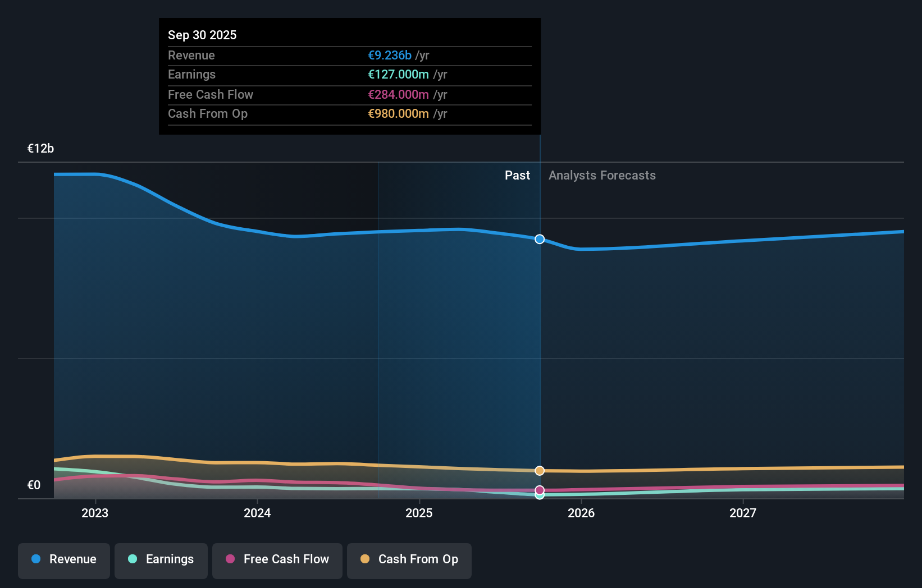Select the Revenue data point marker on the chart

pyautogui.click(x=539, y=239)
